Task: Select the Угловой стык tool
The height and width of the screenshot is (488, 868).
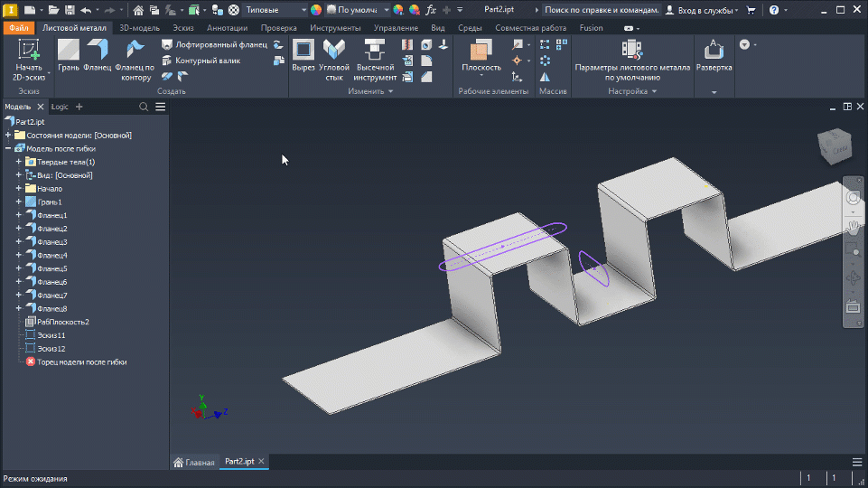Action: click(x=334, y=60)
